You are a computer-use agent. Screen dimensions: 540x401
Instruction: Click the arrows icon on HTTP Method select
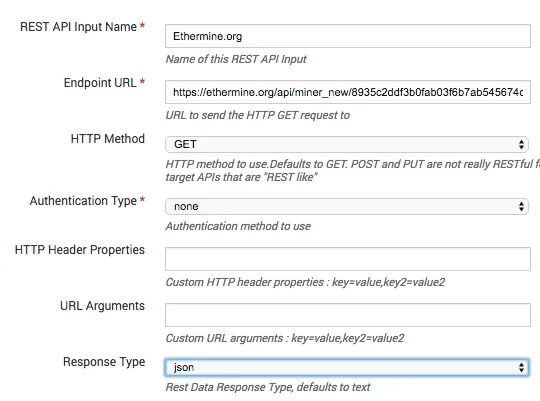[x=521, y=144]
